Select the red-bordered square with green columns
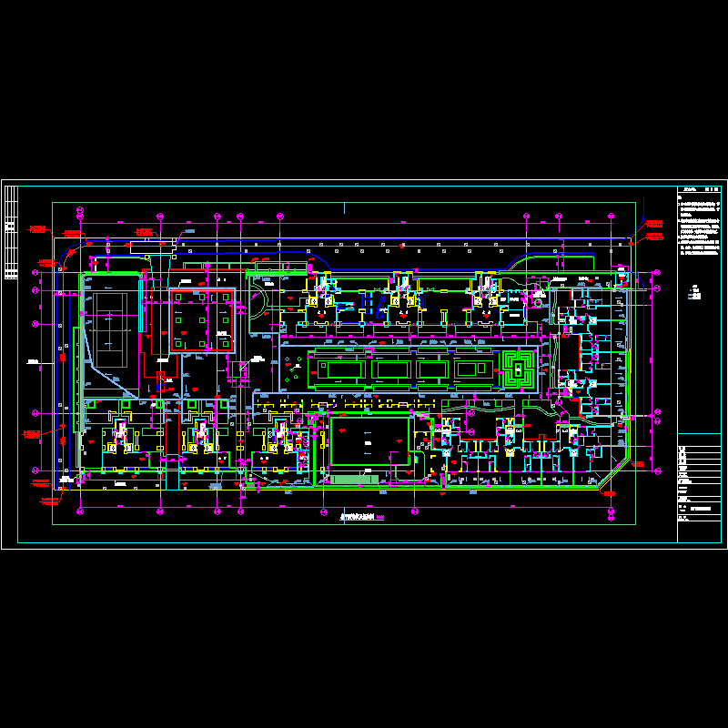The height and width of the screenshot is (728, 728). (201, 321)
